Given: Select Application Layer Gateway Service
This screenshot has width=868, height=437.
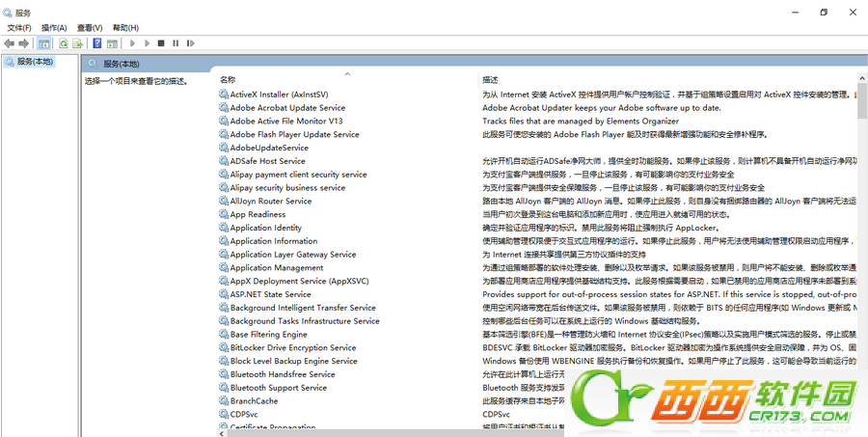Looking at the screenshot, I should click(293, 255).
